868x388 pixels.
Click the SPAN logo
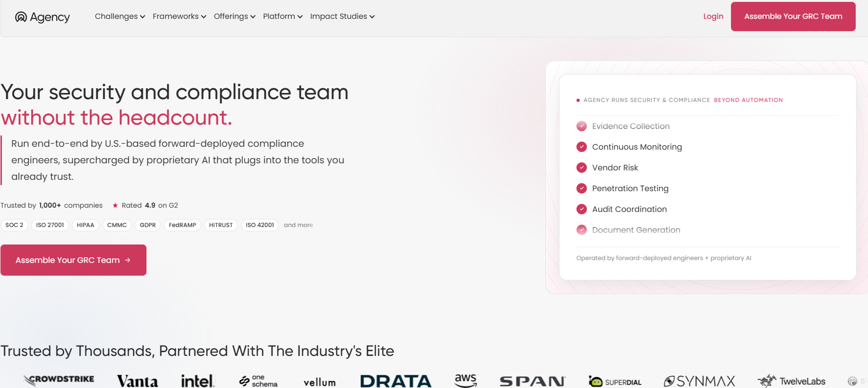pyautogui.click(x=533, y=381)
